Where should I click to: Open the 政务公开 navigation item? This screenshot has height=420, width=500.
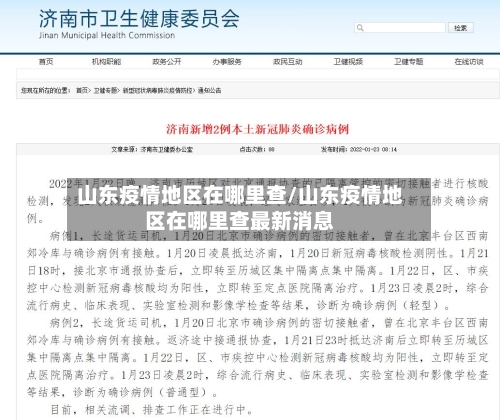pyautogui.click(x=167, y=62)
